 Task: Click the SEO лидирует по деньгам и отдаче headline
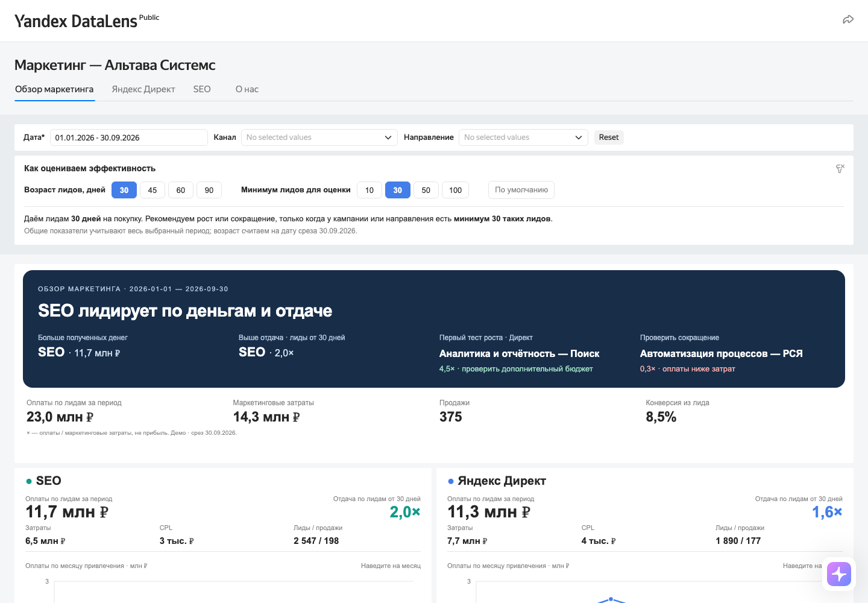185,311
